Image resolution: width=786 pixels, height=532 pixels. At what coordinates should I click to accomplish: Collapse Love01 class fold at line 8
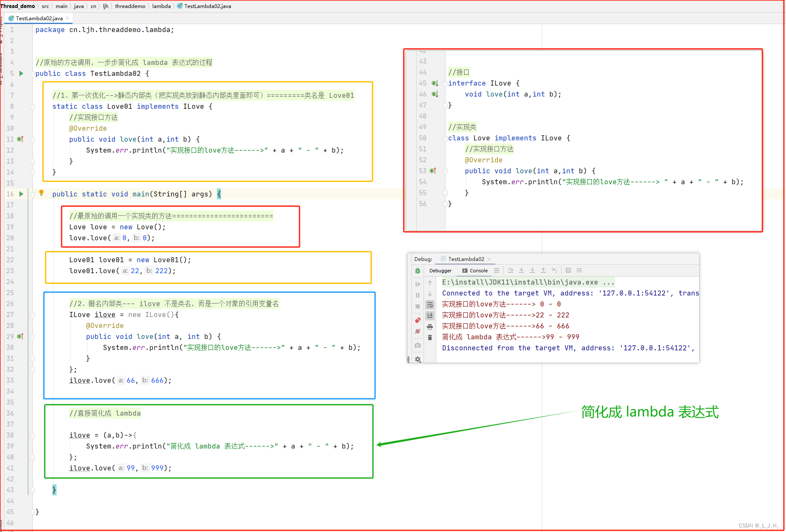(32, 107)
